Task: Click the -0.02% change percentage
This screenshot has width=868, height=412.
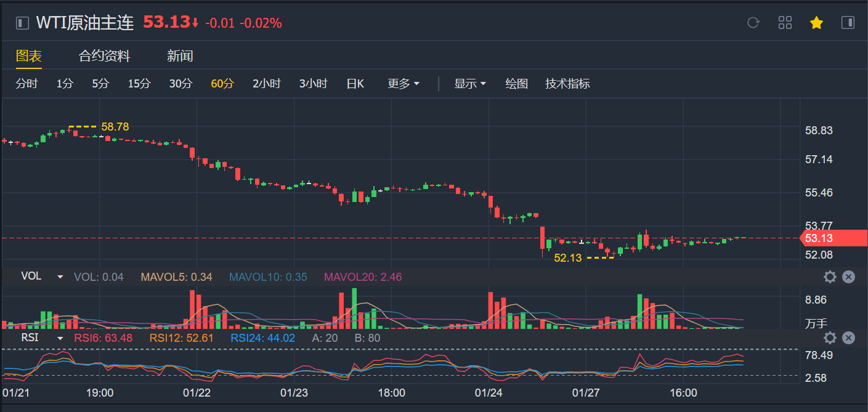Action: click(261, 23)
